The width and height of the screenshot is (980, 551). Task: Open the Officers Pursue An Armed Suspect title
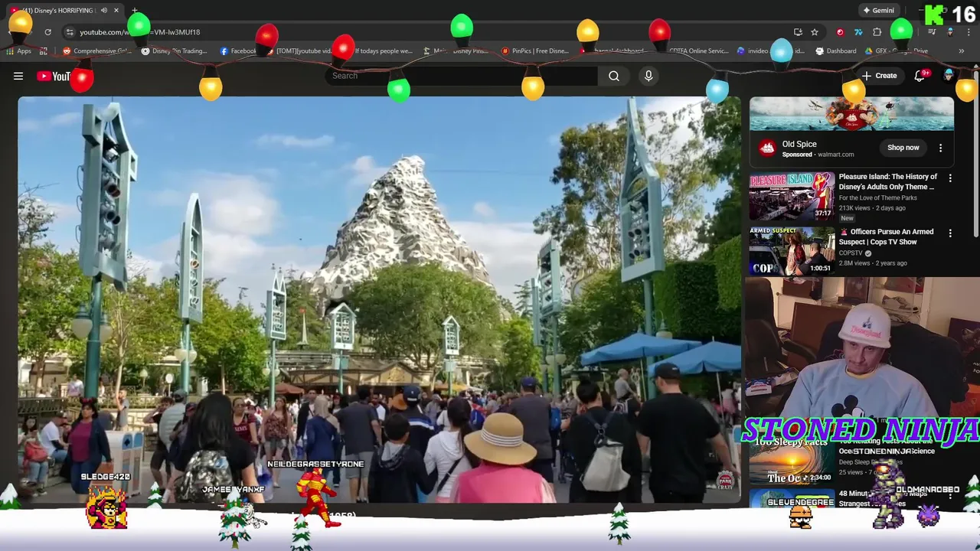(886, 236)
